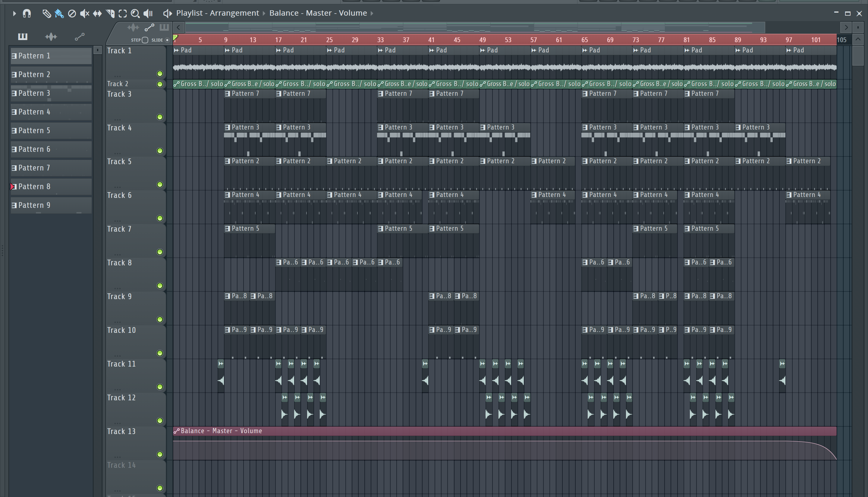The image size is (868, 497).
Task: Select Pattern 9 in picker
Action: pyautogui.click(x=51, y=205)
